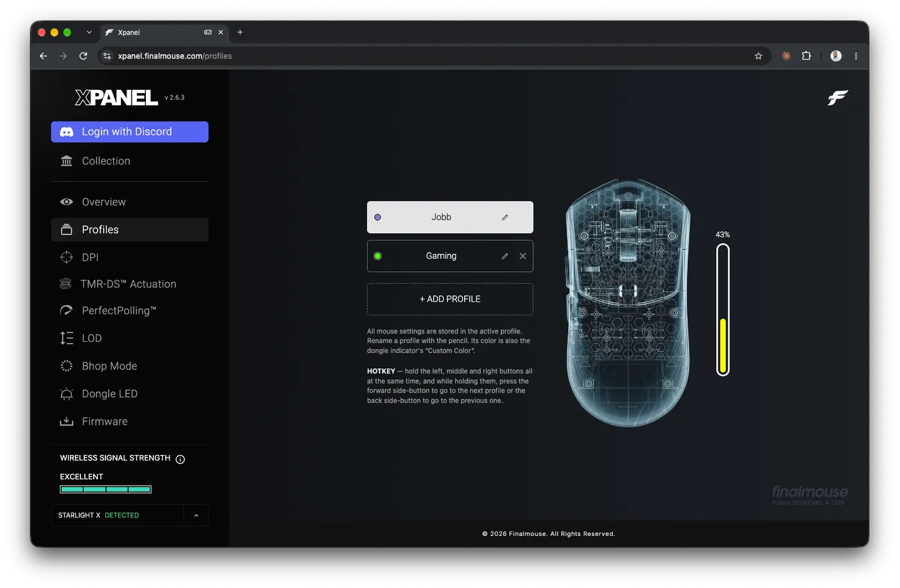Click the LOD height icon

coord(66,338)
